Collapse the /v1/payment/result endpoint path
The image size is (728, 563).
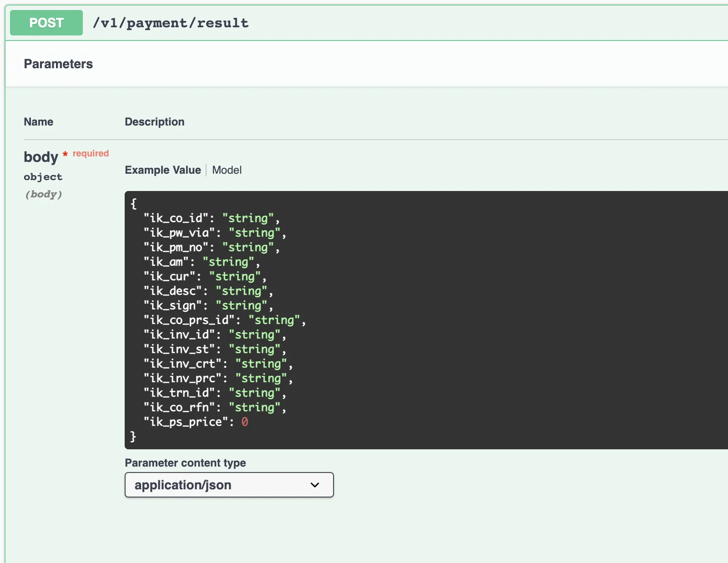pyautogui.click(x=171, y=23)
